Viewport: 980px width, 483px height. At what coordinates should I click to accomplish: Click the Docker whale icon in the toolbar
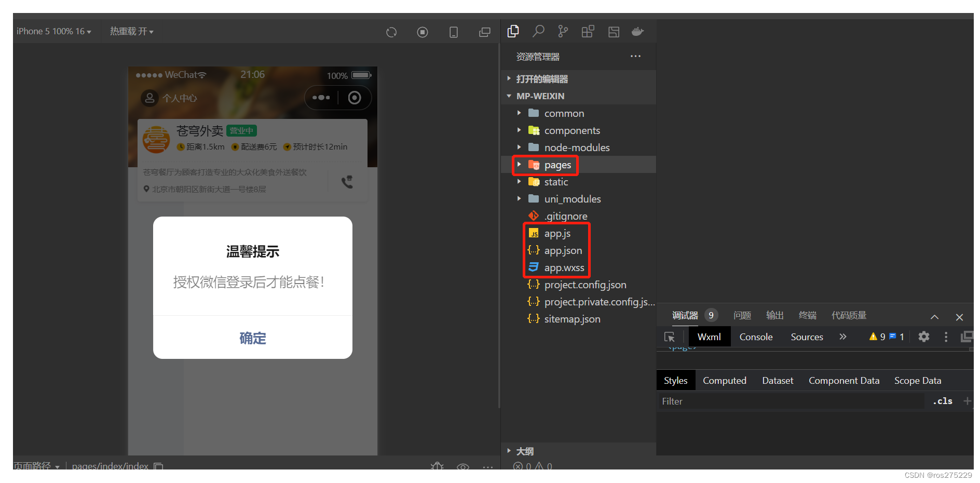click(637, 31)
